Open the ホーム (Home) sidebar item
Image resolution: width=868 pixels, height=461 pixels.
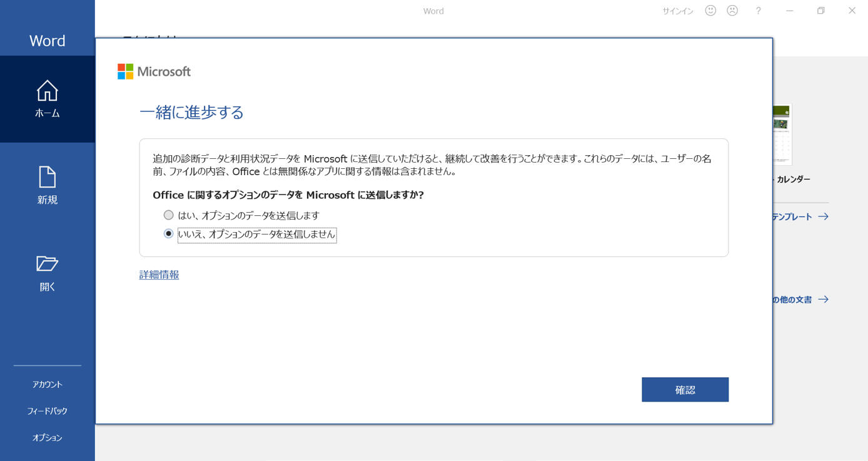point(47,99)
